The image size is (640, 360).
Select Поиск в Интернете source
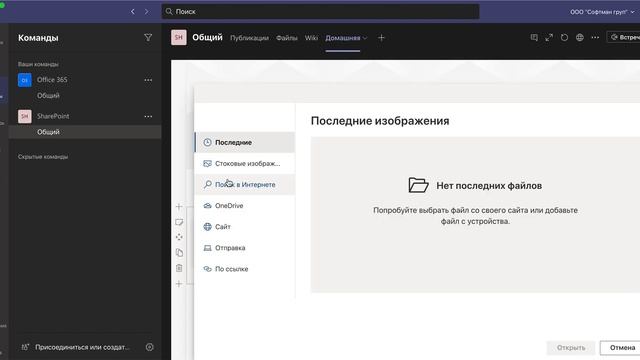(x=244, y=184)
